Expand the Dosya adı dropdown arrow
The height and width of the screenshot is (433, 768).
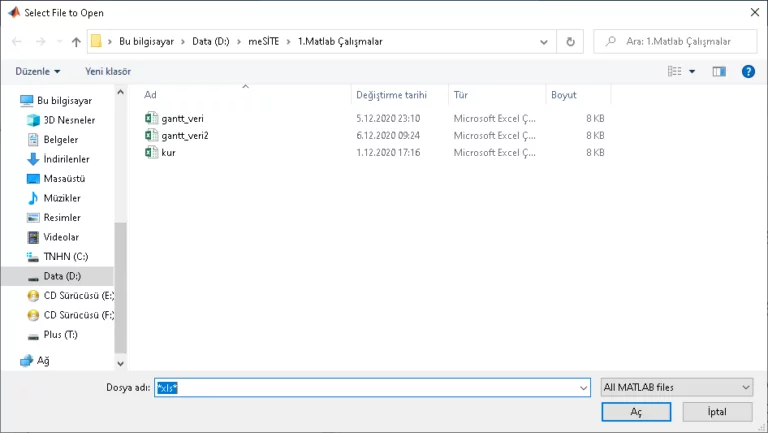coord(583,388)
